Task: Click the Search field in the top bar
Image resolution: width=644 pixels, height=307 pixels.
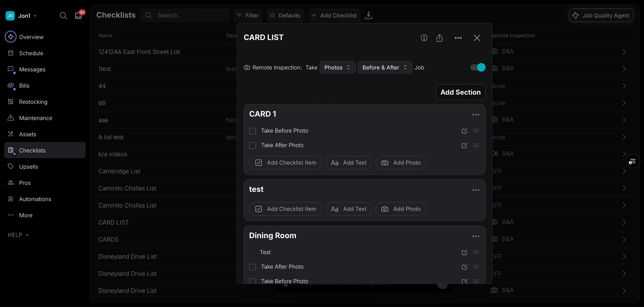Action: tap(185, 15)
